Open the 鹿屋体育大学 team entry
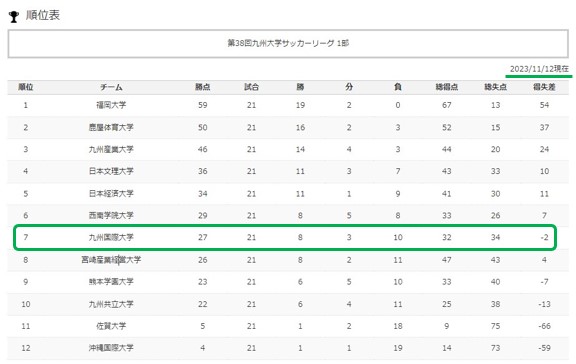Image resolution: width=576 pixels, height=364 pixels. 111,127
